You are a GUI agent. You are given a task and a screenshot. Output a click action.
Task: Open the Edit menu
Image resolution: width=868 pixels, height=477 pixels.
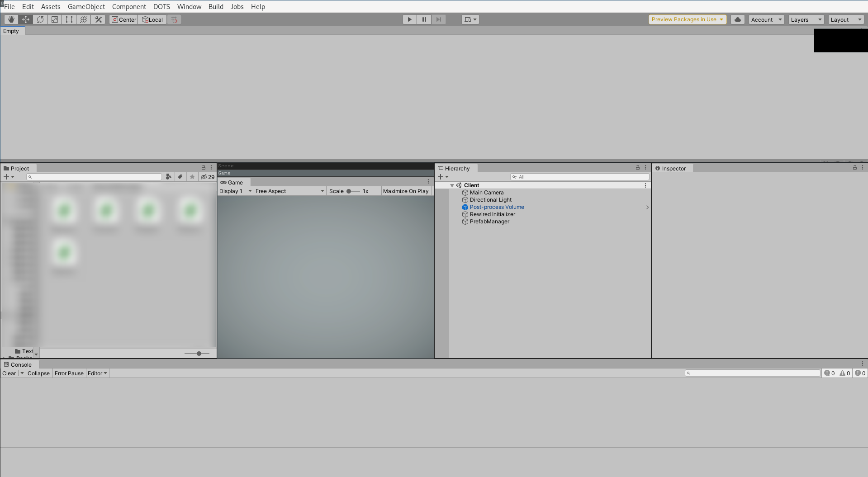[28, 7]
